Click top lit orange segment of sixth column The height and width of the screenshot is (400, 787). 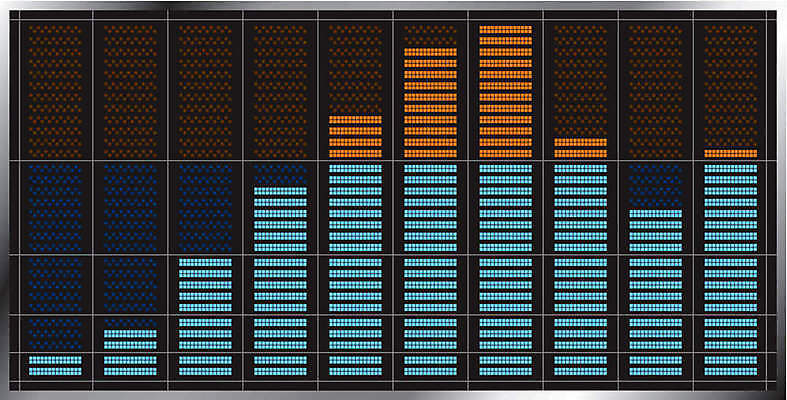click(x=431, y=52)
